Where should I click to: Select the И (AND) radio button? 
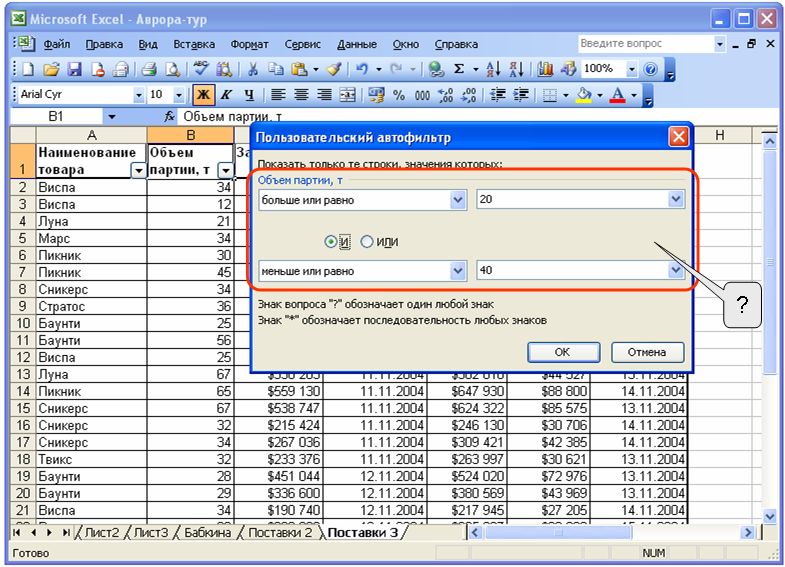(x=331, y=241)
